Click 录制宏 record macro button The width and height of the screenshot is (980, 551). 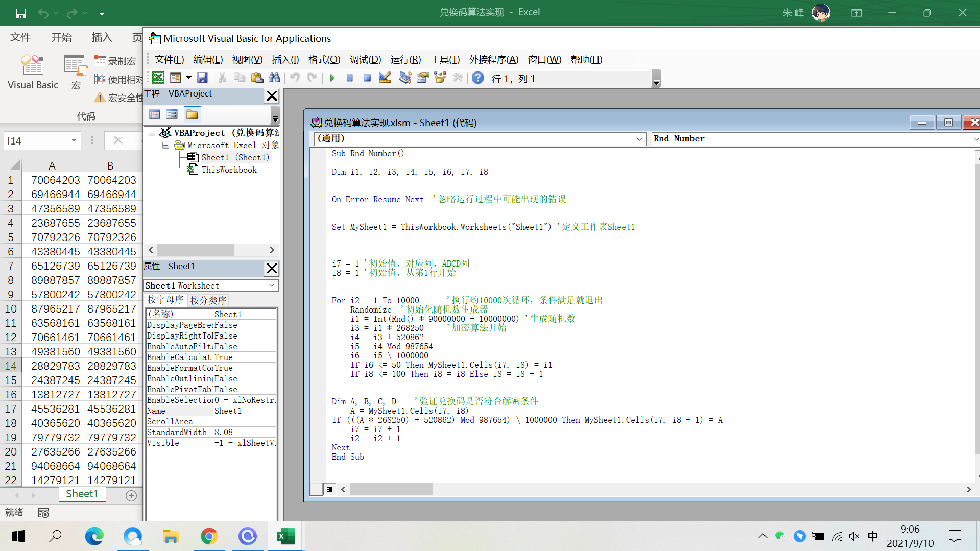(x=115, y=61)
